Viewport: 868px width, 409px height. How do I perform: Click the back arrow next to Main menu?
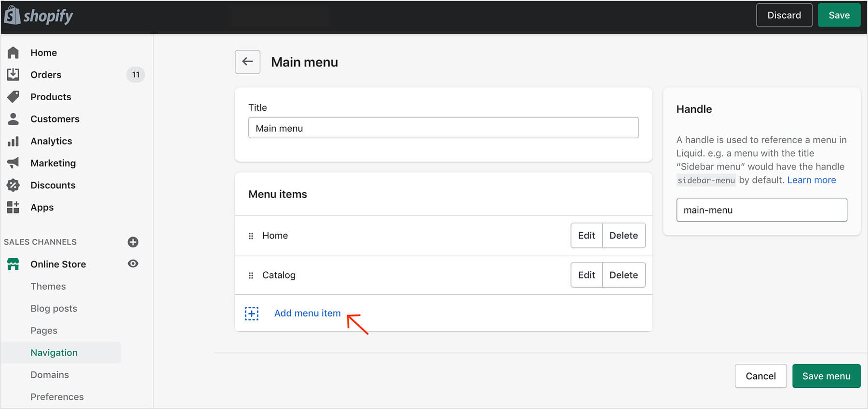tap(247, 62)
